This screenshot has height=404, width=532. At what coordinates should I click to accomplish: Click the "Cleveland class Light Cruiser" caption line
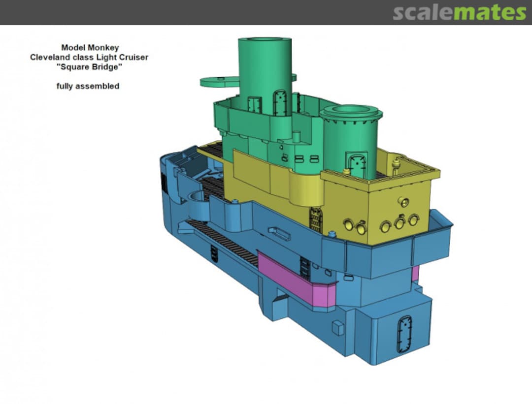pos(89,57)
